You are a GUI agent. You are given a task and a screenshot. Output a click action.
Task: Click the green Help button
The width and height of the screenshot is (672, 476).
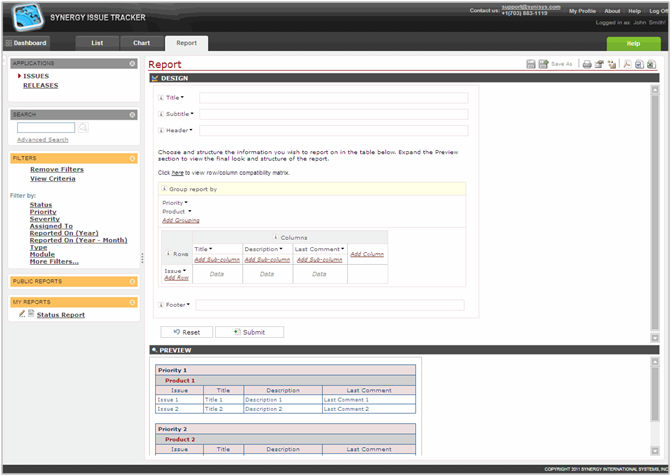click(x=633, y=43)
